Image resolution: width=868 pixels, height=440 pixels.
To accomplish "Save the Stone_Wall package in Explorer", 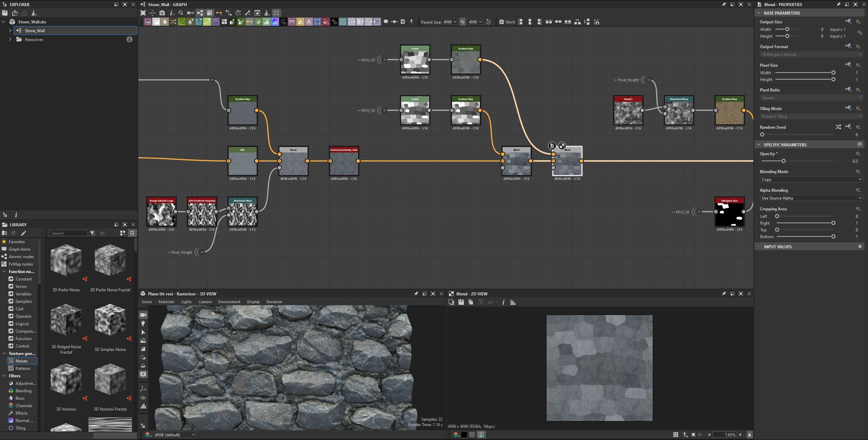I will pos(5,13).
